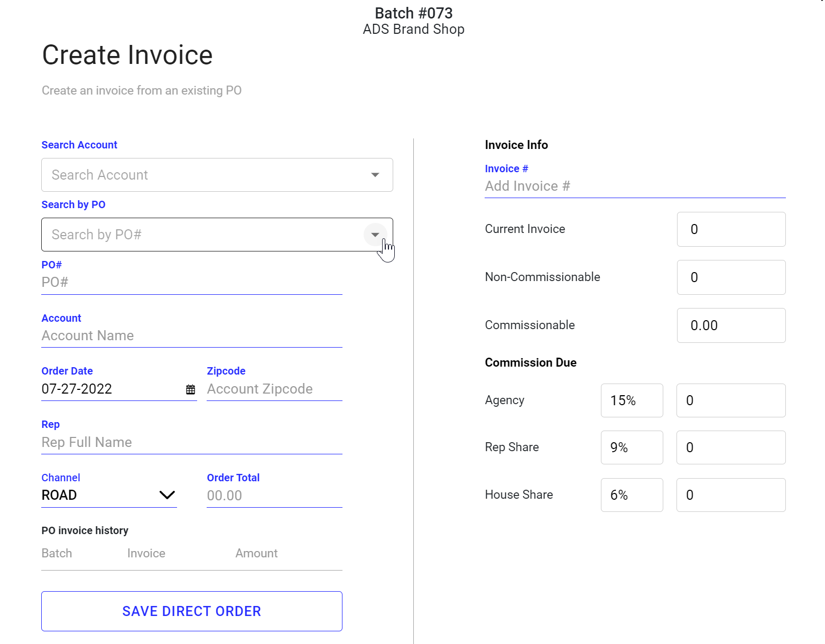Focus the Add Invoice # field
825x644 pixels.
(634, 186)
